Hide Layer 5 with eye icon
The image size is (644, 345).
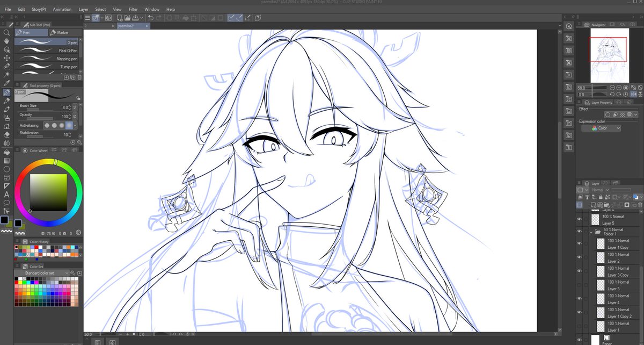[x=579, y=219]
